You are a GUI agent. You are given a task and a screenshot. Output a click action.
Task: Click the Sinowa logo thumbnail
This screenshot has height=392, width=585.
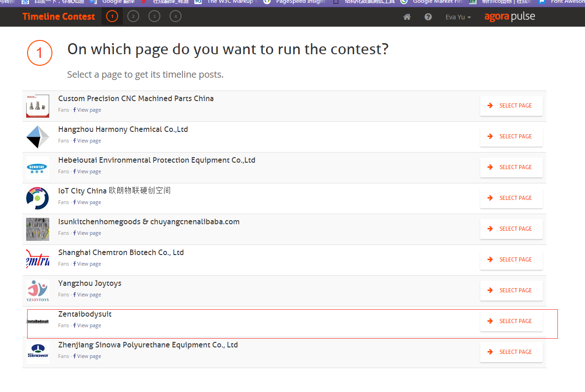click(38, 352)
